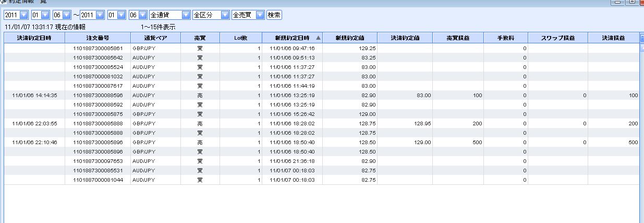Image resolution: width=644 pixels, height=223 pixels.
Task: Open the start-date month 01 dropdown
Action: [x=45, y=15]
